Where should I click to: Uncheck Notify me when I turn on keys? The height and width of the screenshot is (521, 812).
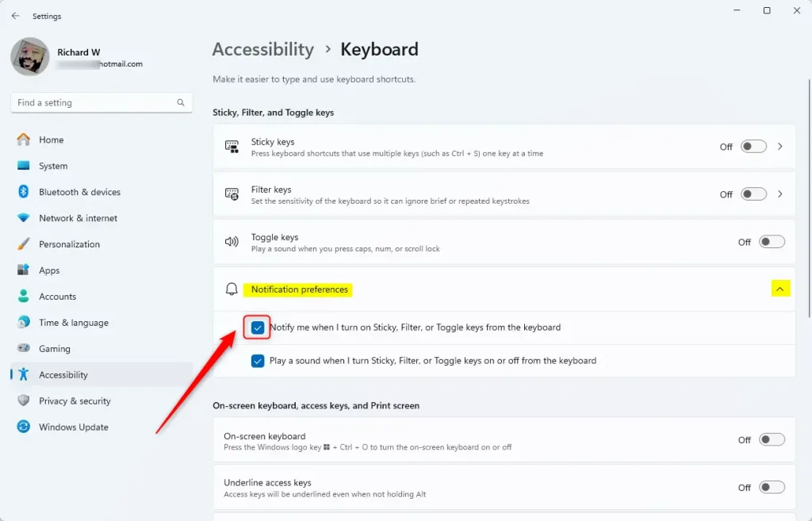258,328
